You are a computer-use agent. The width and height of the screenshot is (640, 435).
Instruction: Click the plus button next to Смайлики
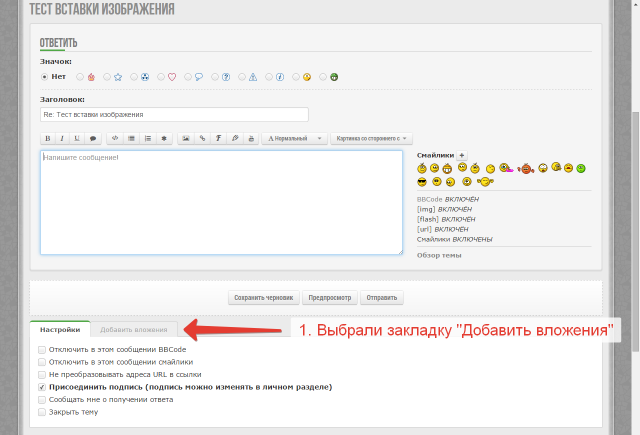461,155
